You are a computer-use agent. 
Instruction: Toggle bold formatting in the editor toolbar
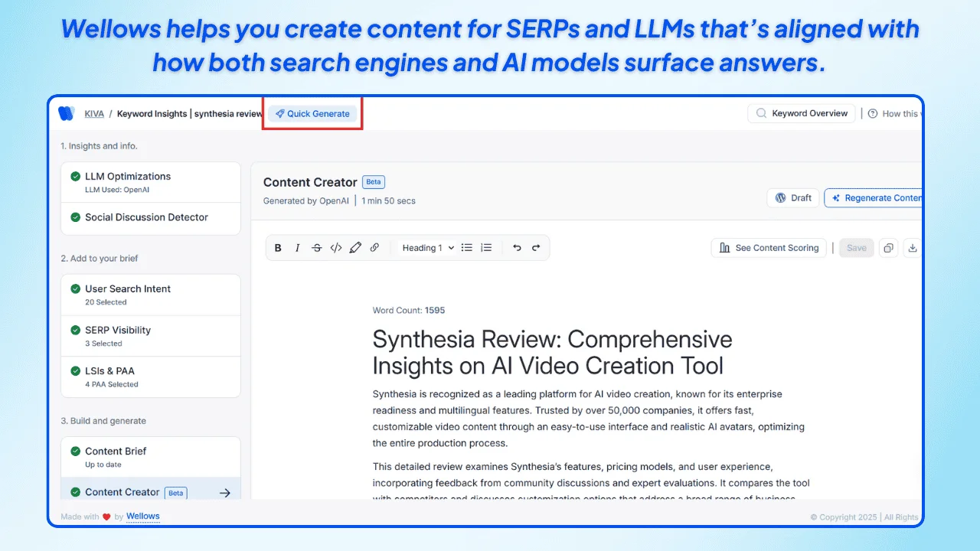[278, 247]
